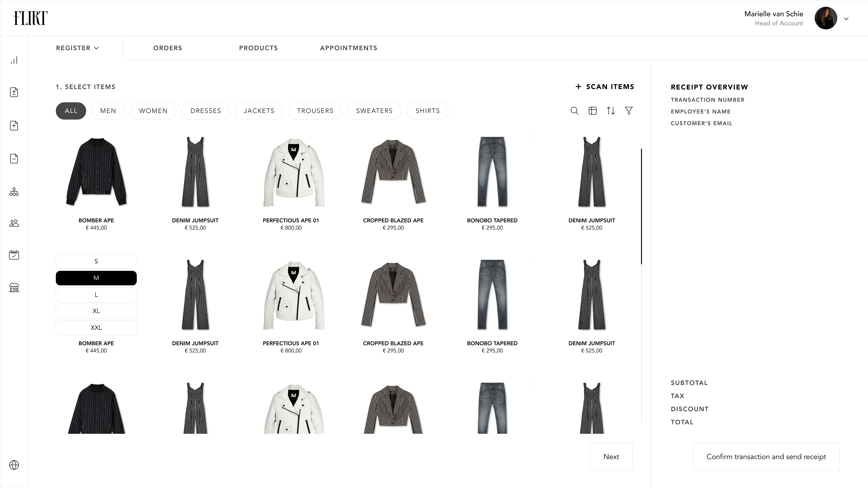Viewport: 868px width, 488px height.
Task: Select size XXL for Bomber Ape
Action: (x=96, y=328)
